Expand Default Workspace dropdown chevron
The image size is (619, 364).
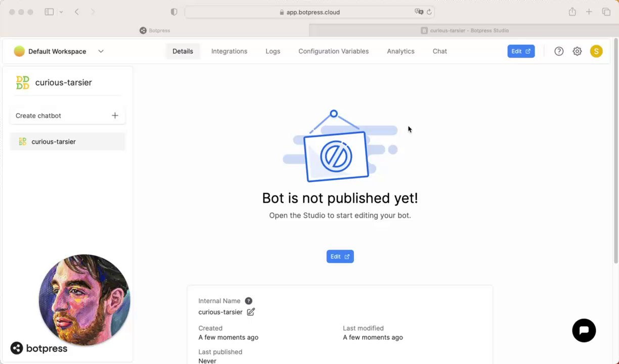point(101,51)
